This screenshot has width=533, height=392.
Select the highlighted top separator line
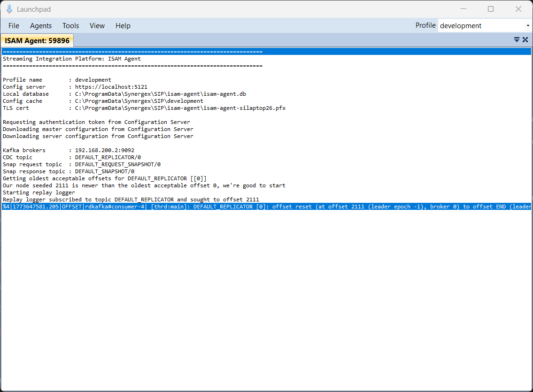267,52
